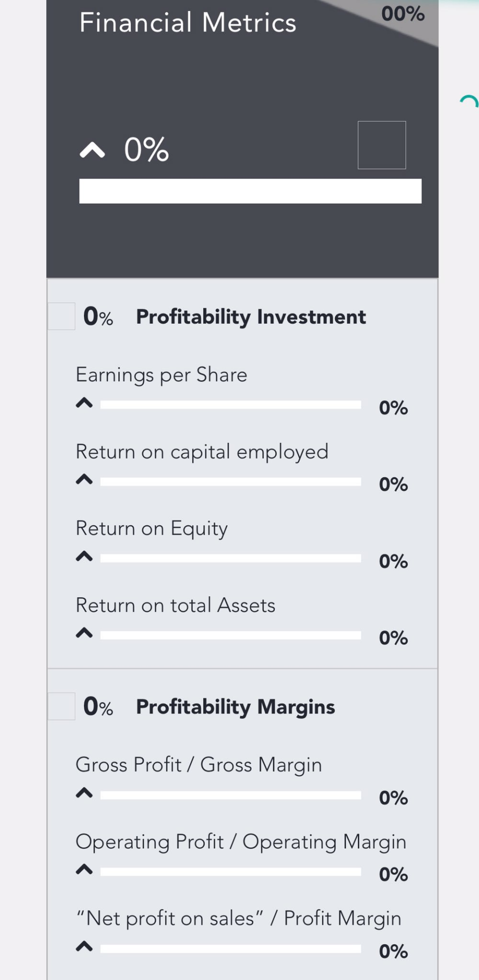Click the chevron under Operating Profit / Operating Margin

(x=84, y=869)
